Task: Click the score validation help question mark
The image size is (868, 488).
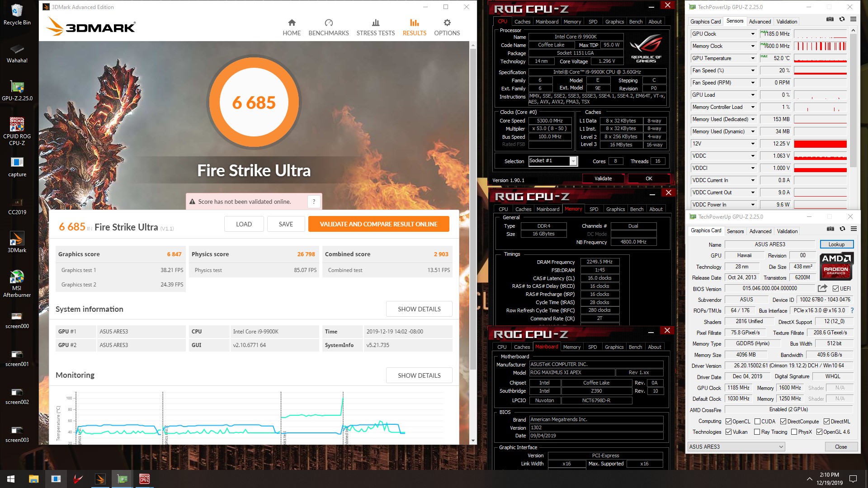Action: click(314, 202)
